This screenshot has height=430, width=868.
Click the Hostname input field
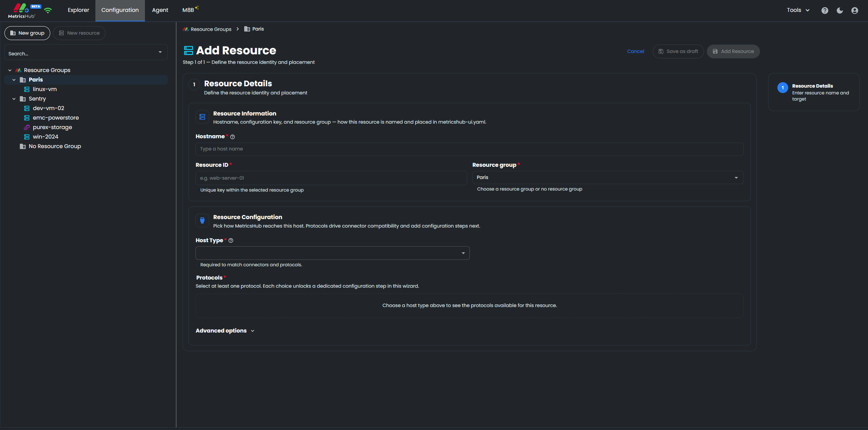point(469,149)
